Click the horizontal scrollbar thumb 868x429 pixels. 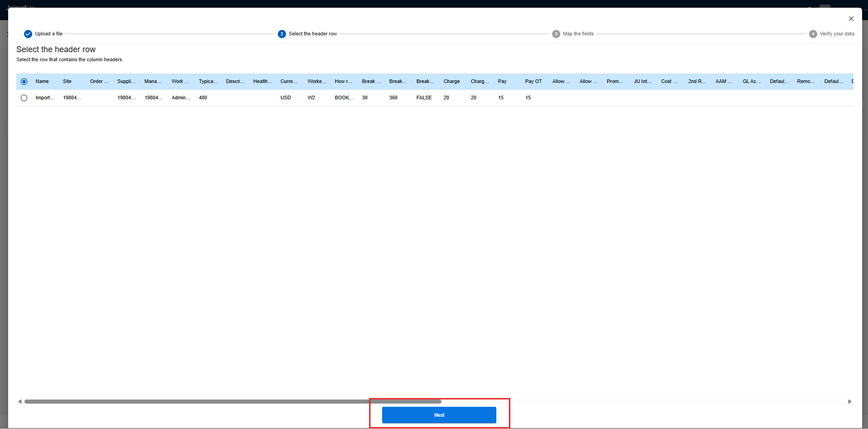[x=233, y=402]
